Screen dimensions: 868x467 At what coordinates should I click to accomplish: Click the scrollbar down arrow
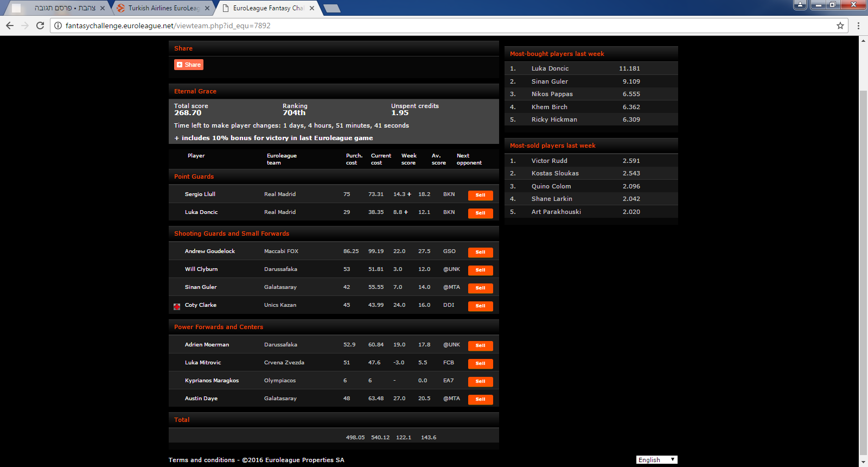click(863, 462)
